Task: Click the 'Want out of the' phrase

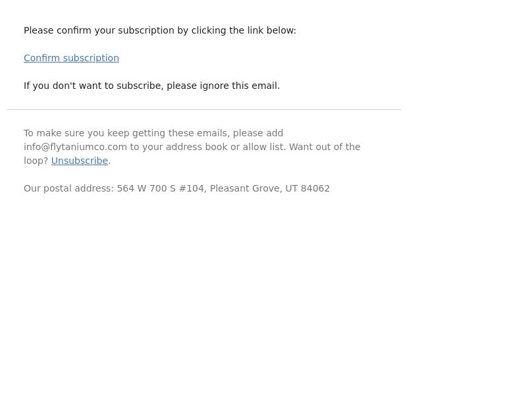Action: pos(325,147)
